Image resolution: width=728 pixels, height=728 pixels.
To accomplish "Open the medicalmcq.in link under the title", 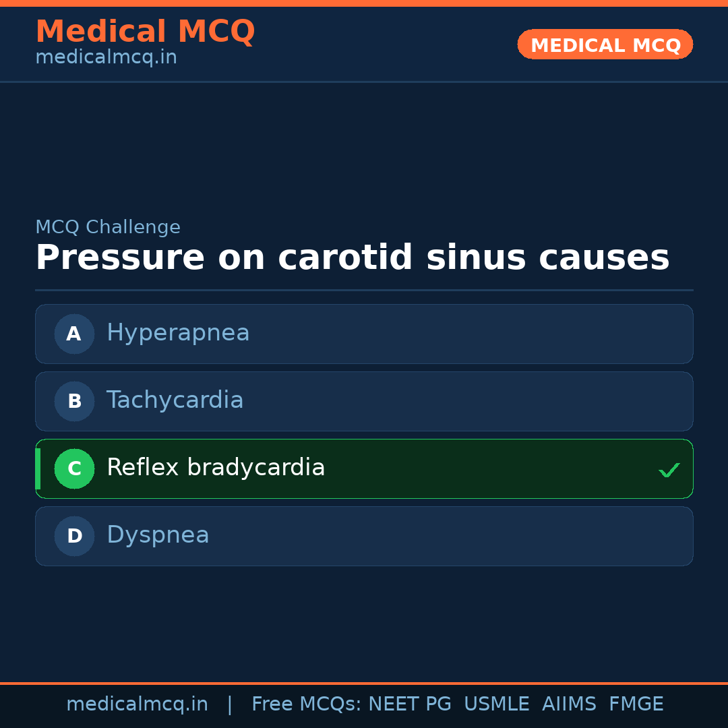I will point(106,58).
